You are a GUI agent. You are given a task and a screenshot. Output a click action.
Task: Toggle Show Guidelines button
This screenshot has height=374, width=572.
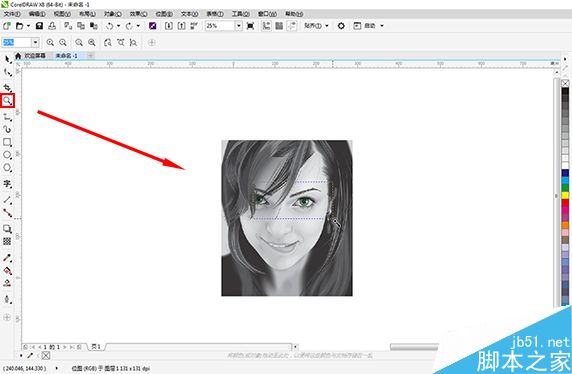(x=292, y=26)
